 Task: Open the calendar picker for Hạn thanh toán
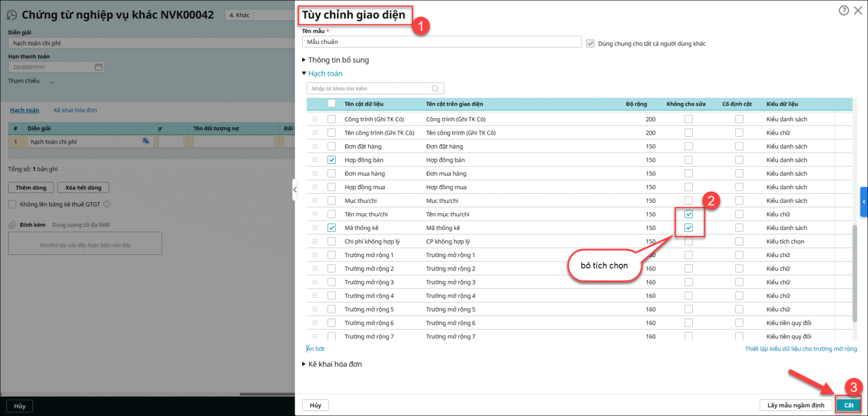click(99, 67)
